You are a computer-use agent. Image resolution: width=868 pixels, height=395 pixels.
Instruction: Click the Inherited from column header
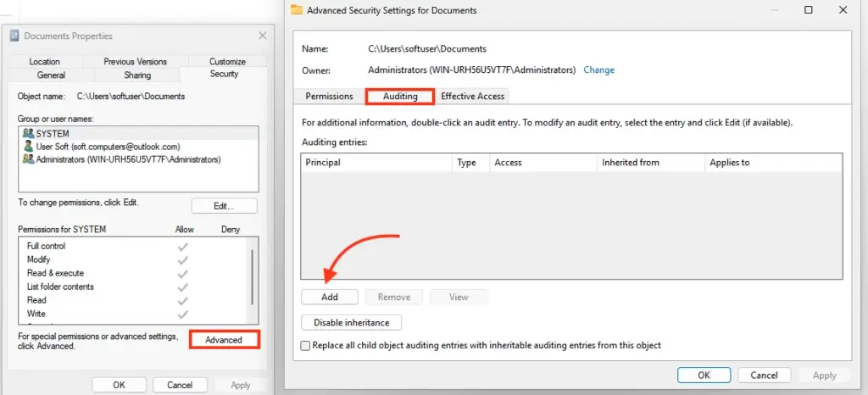click(x=630, y=163)
